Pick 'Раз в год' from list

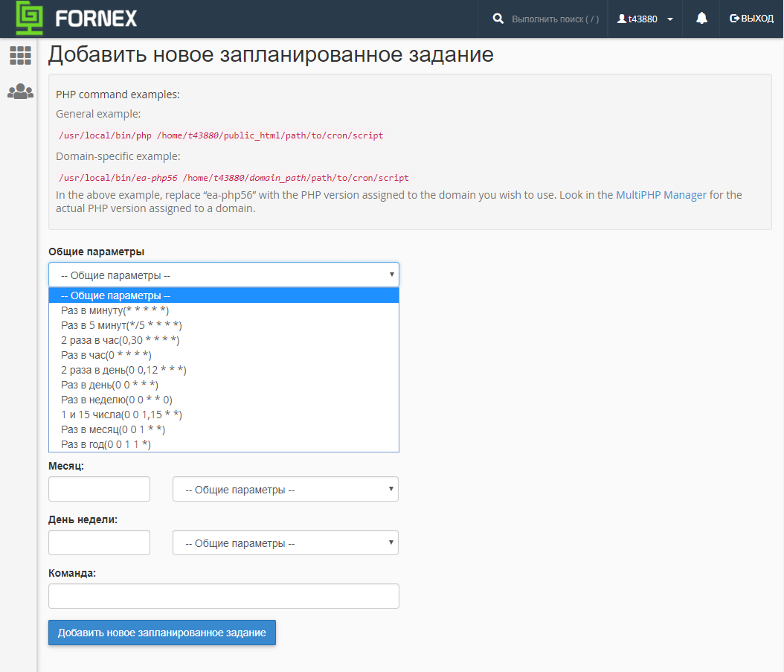[x=106, y=444]
